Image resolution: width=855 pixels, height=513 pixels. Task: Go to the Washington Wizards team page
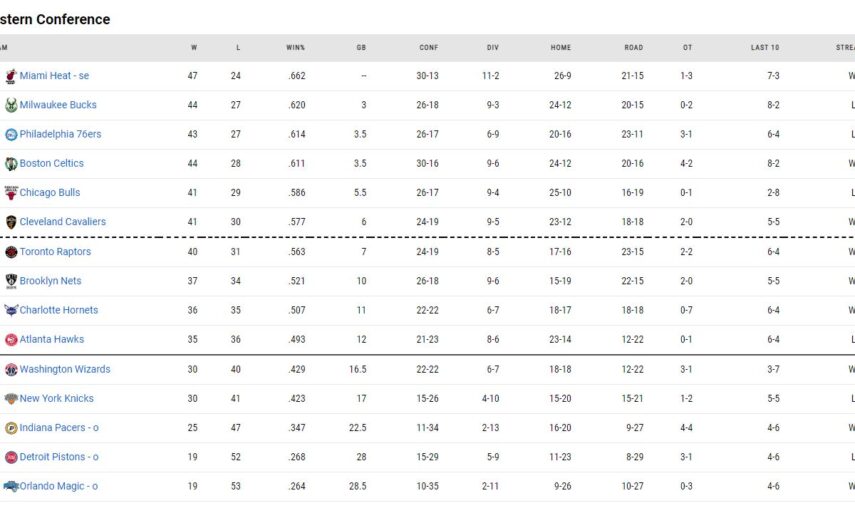tap(64, 369)
